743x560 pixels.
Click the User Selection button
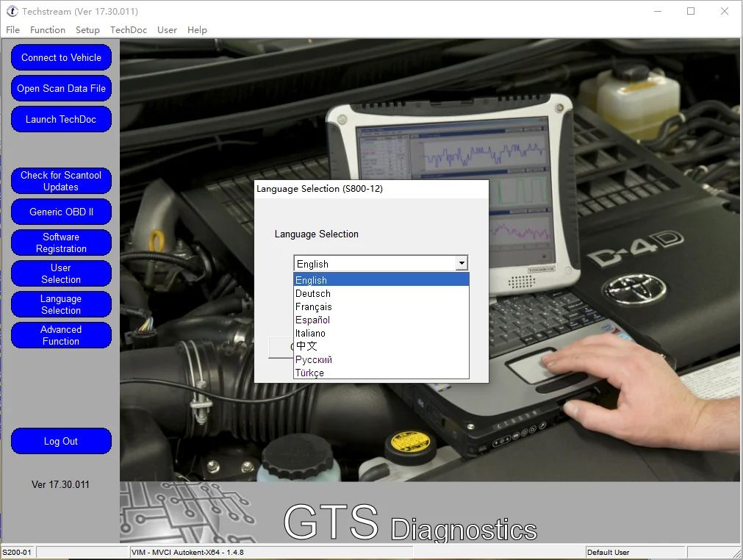[x=61, y=273]
